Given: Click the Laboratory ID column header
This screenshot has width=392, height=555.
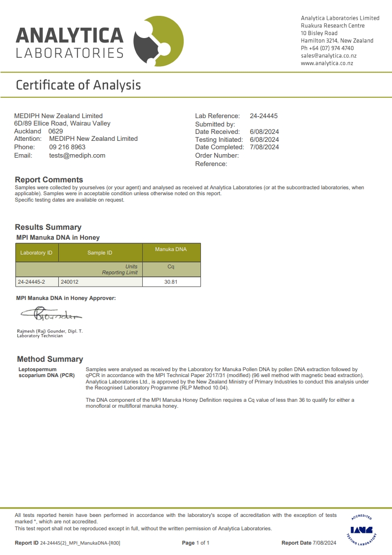Looking at the screenshot, I should point(37,253).
